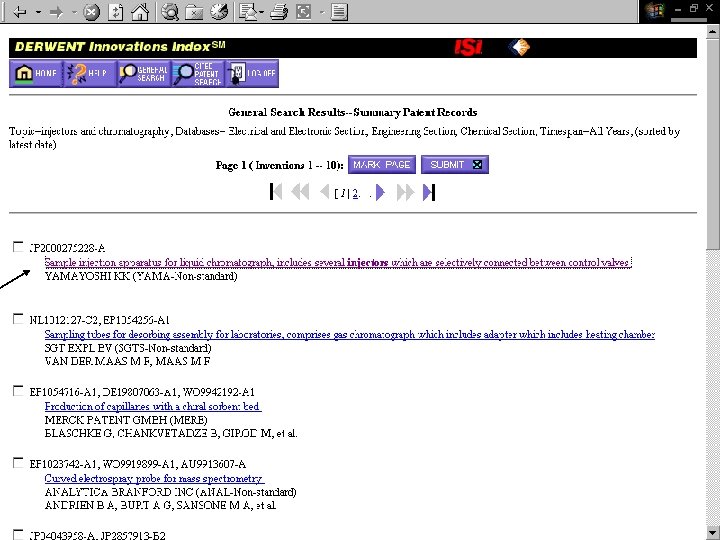Open the browser Search globe icon
The image size is (720, 540).
coord(170,12)
